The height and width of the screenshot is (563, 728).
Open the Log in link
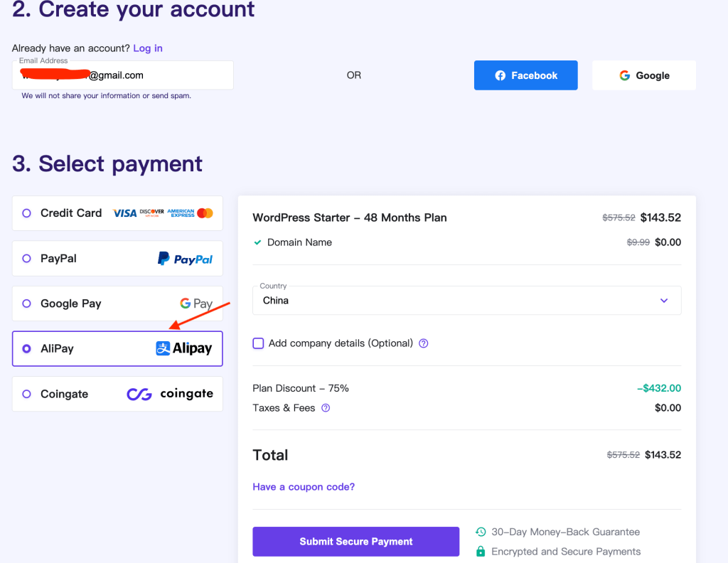point(148,48)
